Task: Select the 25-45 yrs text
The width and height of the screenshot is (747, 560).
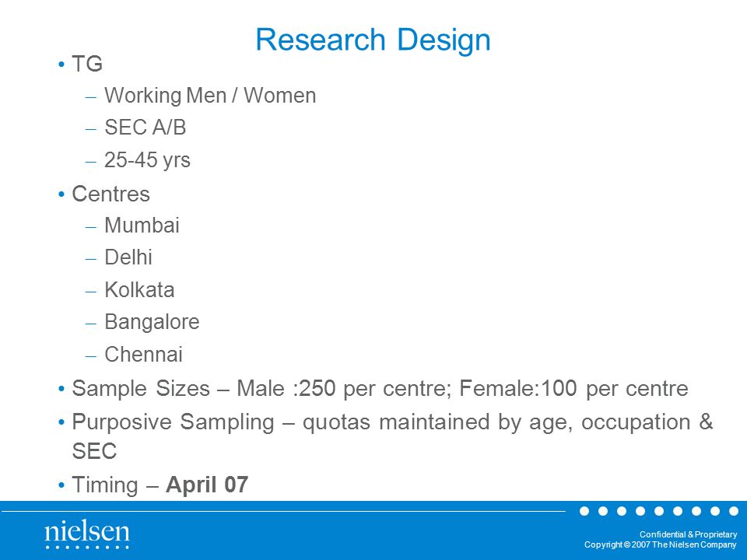Action: click(x=147, y=160)
